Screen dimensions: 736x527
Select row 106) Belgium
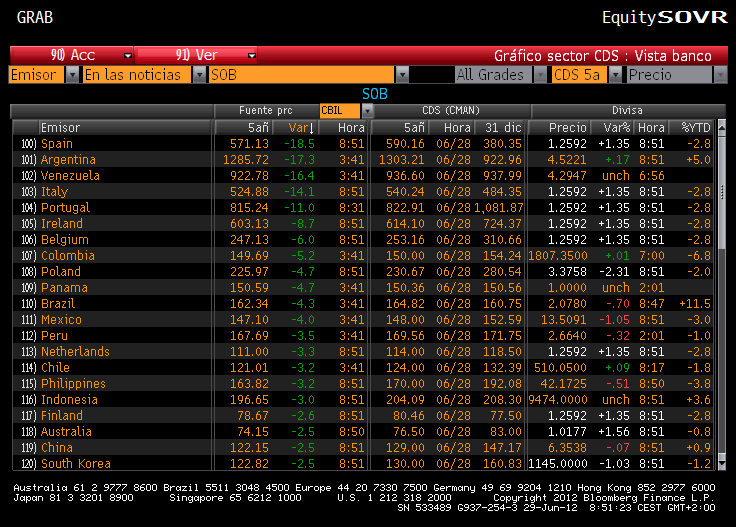pos(362,239)
